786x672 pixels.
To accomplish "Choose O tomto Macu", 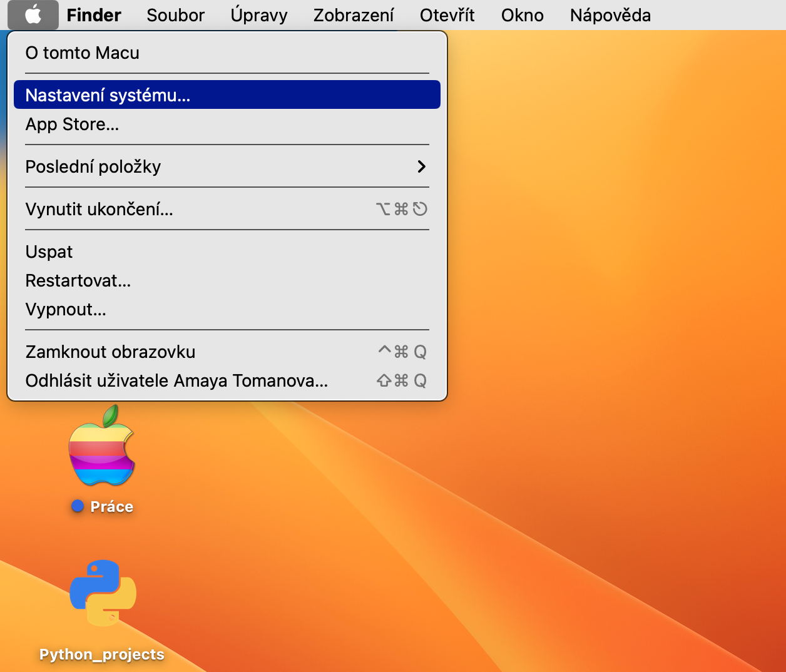I will pyautogui.click(x=227, y=53).
